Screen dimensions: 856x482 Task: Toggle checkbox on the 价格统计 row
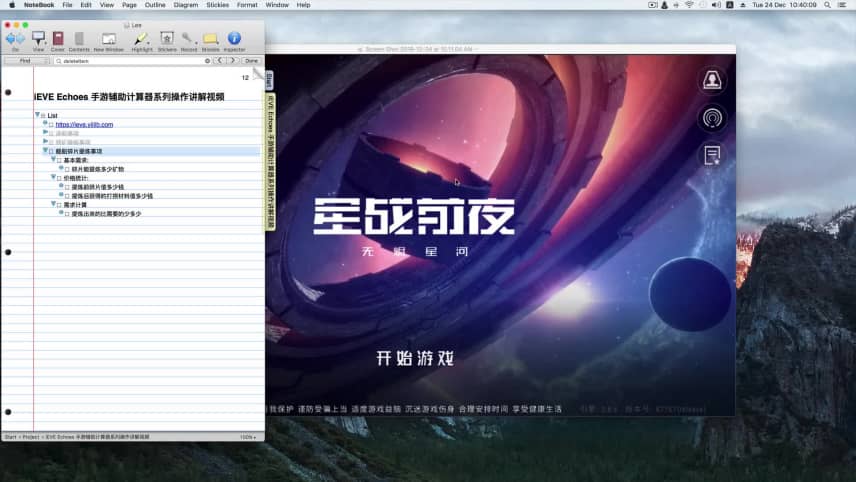pos(60,178)
